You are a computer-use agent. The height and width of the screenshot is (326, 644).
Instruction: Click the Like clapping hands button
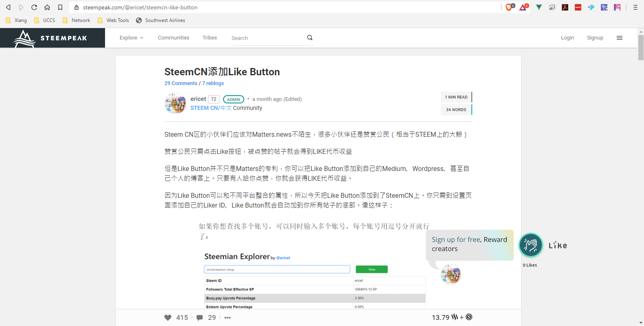tap(530, 245)
